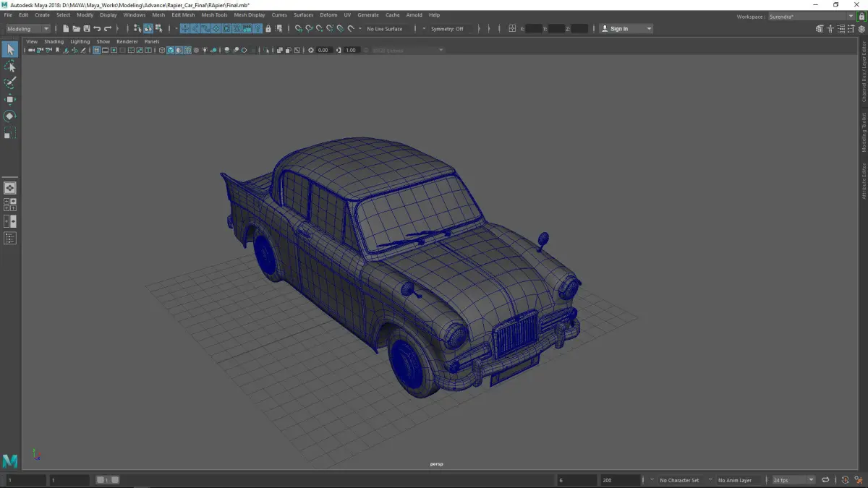This screenshot has width=868, height=488.
Task: Click the select camera icon in viewport
Action: point(31,51)
